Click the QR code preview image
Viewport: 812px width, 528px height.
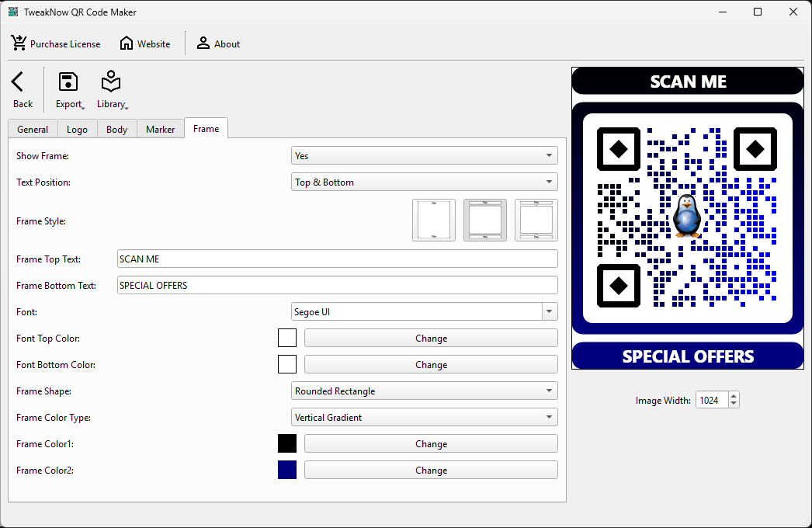click(x=688, y=218)
